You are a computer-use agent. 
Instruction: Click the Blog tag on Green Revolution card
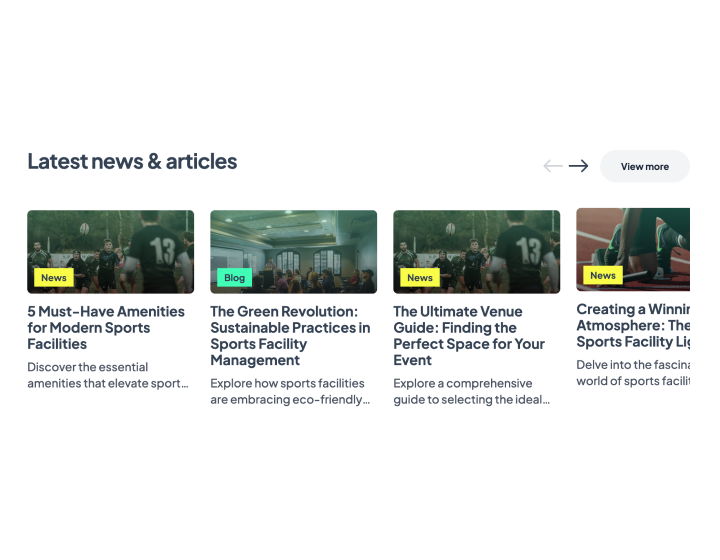tap(234, 278)
